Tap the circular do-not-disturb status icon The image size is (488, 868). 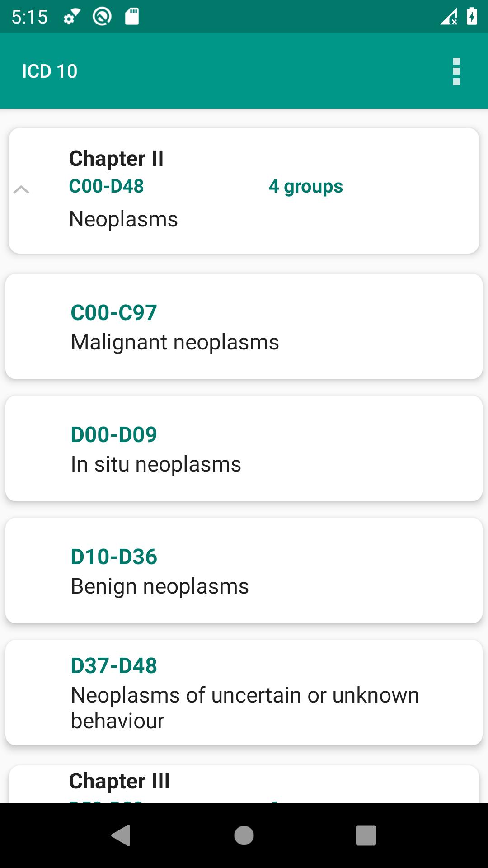(102, 17)
